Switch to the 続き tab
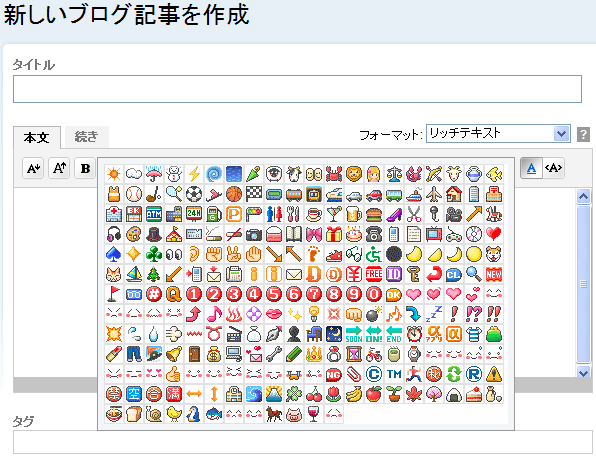The image size is (596, 459). tap(87, 136)
